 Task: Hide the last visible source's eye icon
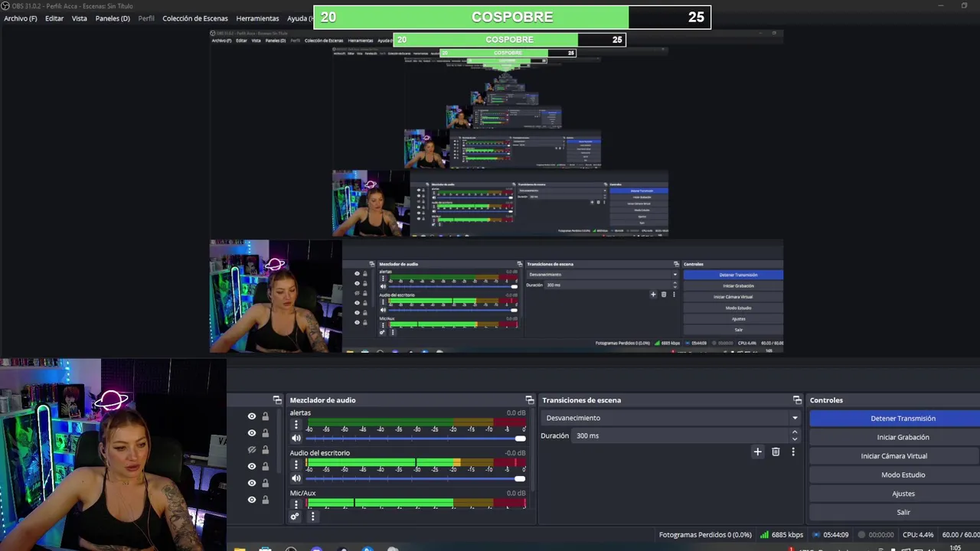tap(251, 500)
